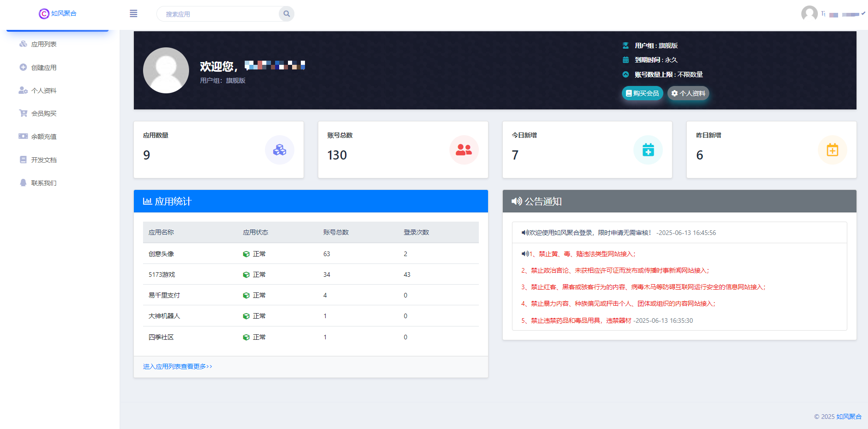Open 开发文档 from the sidebar
868x429 pixels.
point(44,160)
